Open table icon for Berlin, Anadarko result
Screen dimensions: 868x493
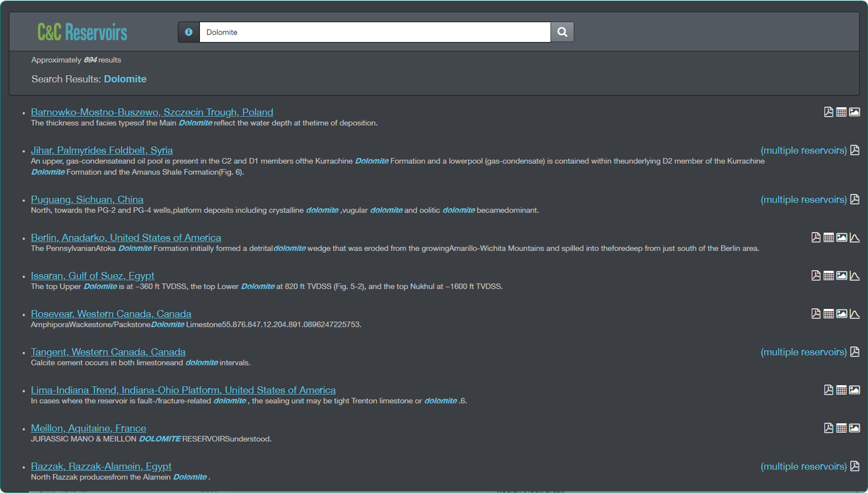pos(829,238)
